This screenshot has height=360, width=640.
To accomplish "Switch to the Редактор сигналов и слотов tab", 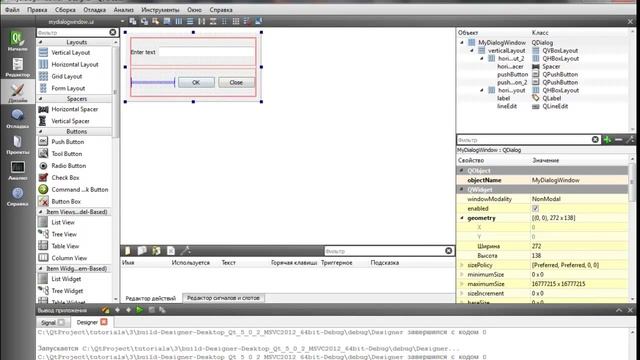I will click(x=223, y=298).
